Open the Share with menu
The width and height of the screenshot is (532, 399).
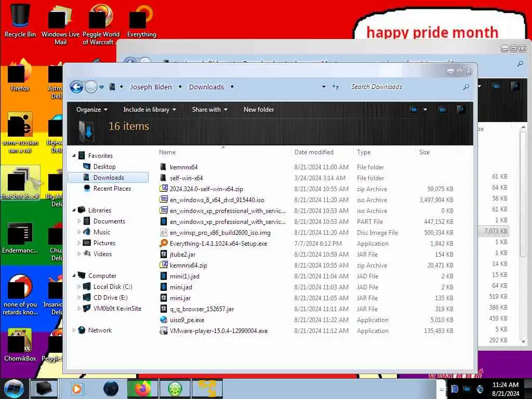tap(209, 110)
